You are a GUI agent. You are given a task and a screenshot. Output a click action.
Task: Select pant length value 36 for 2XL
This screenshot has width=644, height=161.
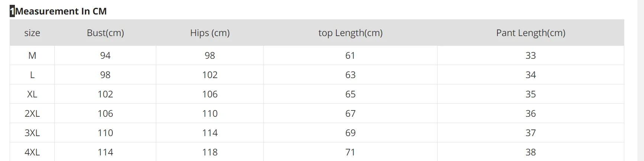pyautogui.click(x=531, y=113)
